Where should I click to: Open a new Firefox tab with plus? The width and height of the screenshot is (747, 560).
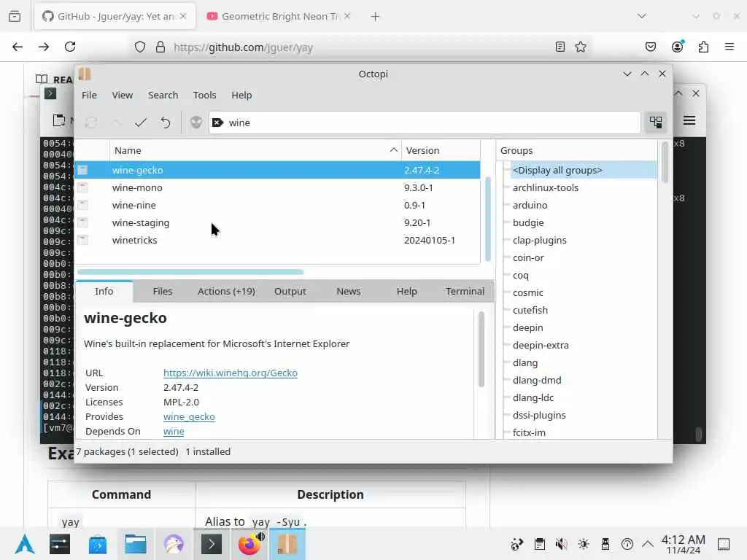(376, 17)
